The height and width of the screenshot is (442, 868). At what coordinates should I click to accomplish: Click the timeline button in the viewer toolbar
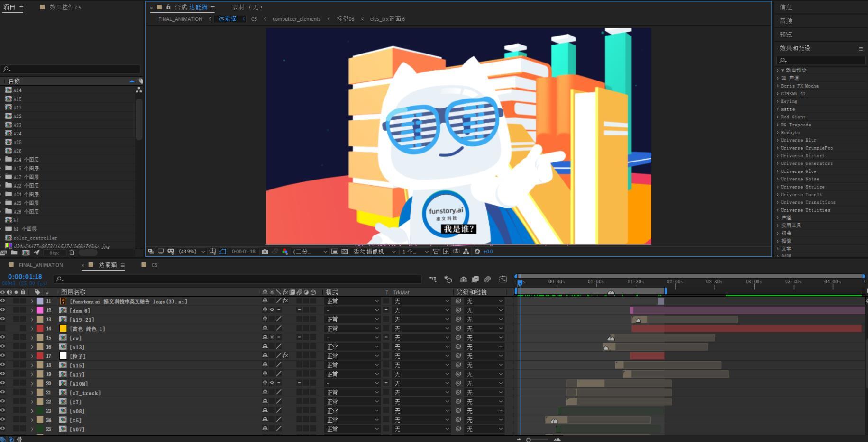coord(456,252)
